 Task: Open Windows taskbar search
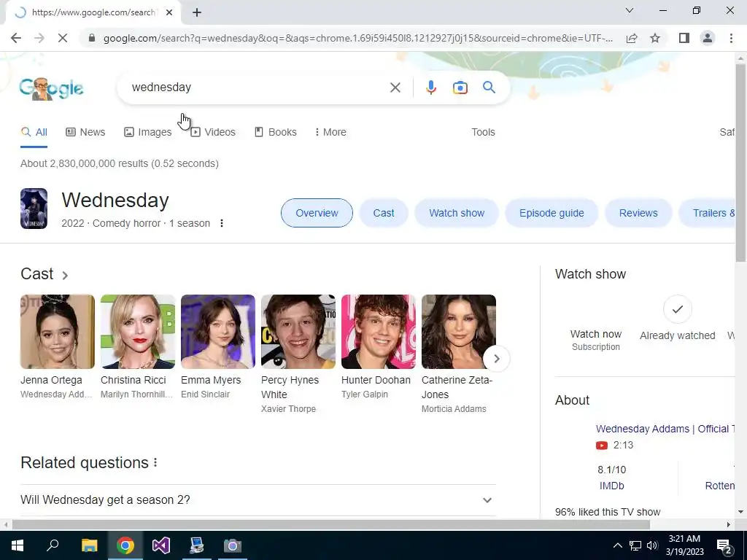pyautogui.click(x=53, y=545)
